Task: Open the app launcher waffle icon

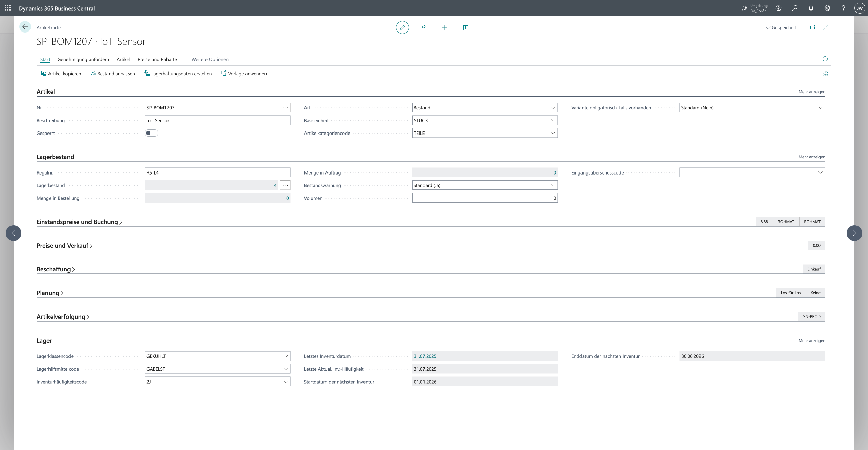Action: tap(8, 8)
